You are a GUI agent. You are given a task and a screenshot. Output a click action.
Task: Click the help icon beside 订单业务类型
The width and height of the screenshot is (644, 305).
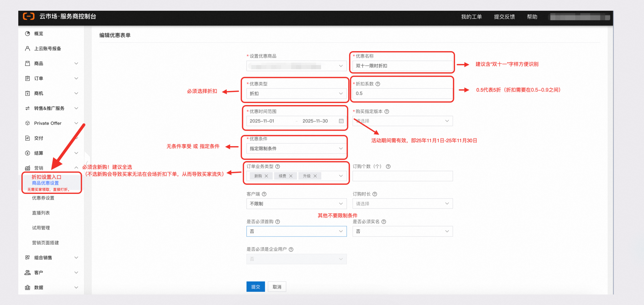pos(277,166)
